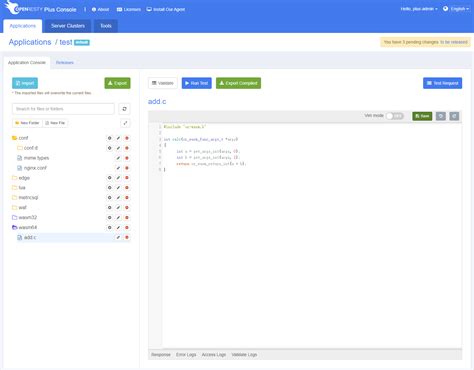Image resolution: width=474 pixels, height=370 pixels.
Task: Click the New File button
Action: point(55,123)
